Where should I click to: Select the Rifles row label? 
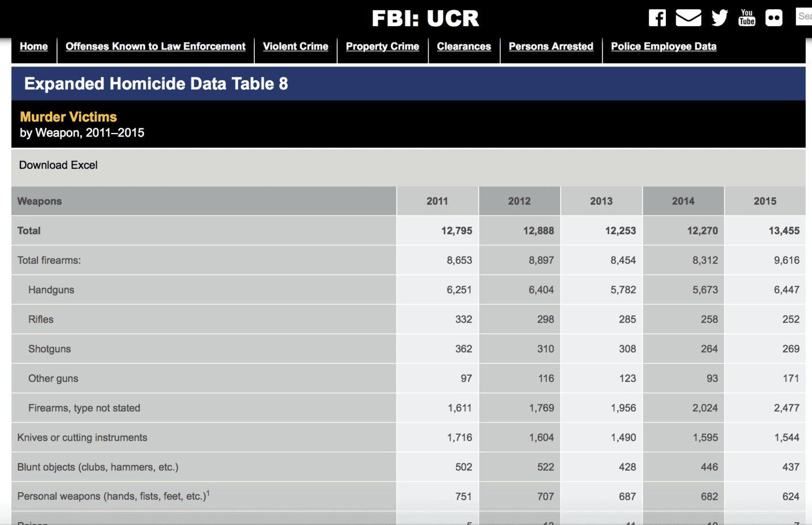[x=41, y=319]
